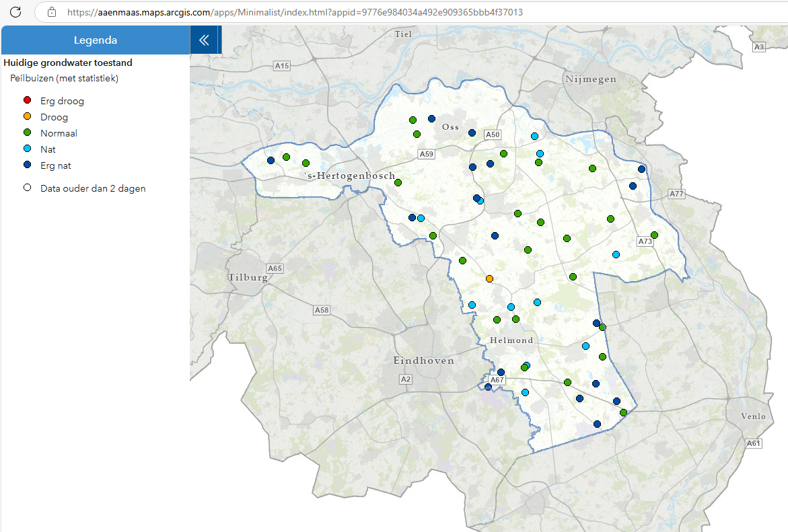The width and height of the screenshot is (788, 532).
Task: Select the green Normaal legend symbol
Action: (x=28, y=133)
